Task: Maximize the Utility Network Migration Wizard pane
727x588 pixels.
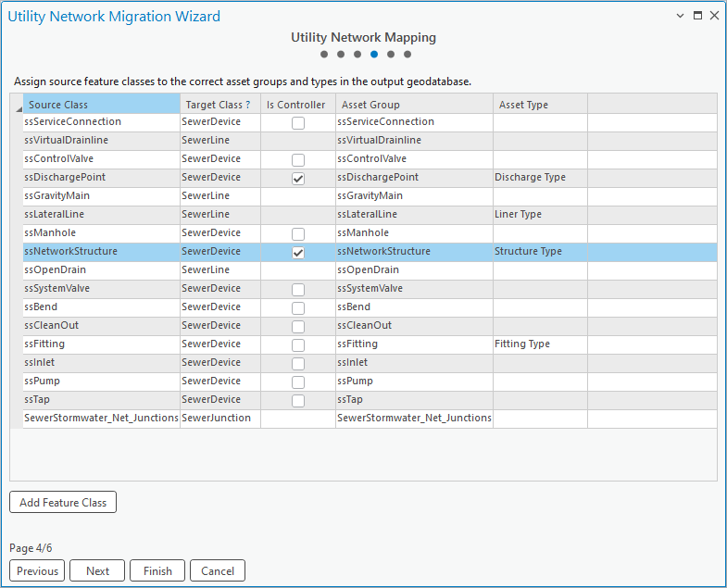Action: point(697,16)
